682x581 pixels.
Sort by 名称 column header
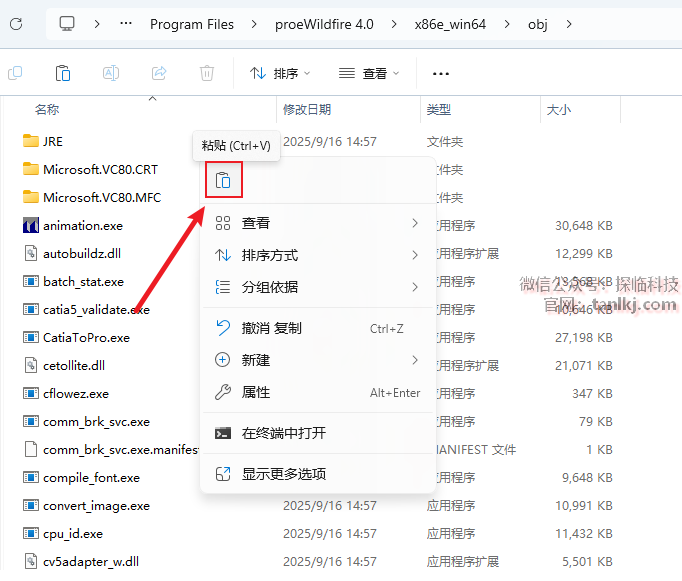tap(47, 110)
